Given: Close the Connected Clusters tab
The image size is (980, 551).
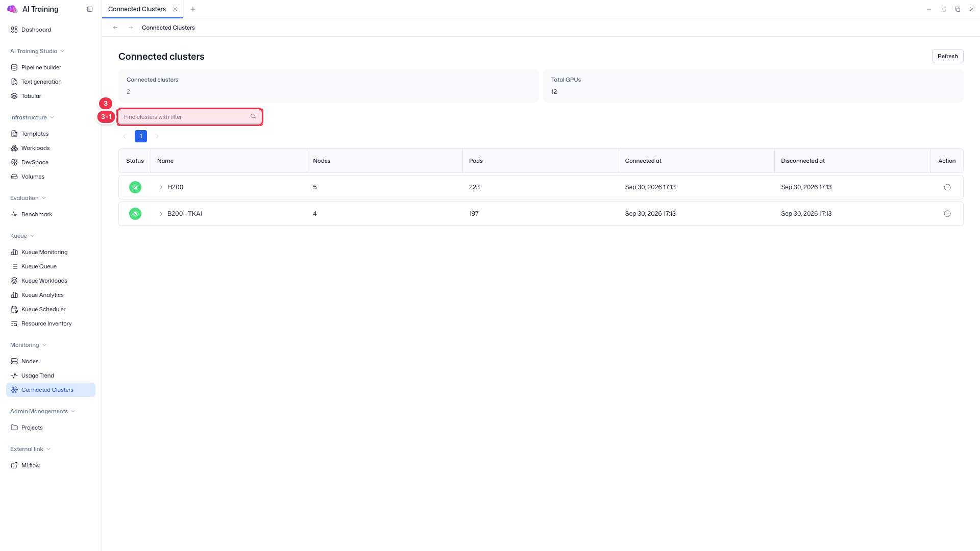Looking at the screenshot, I should tap(175, 9).
